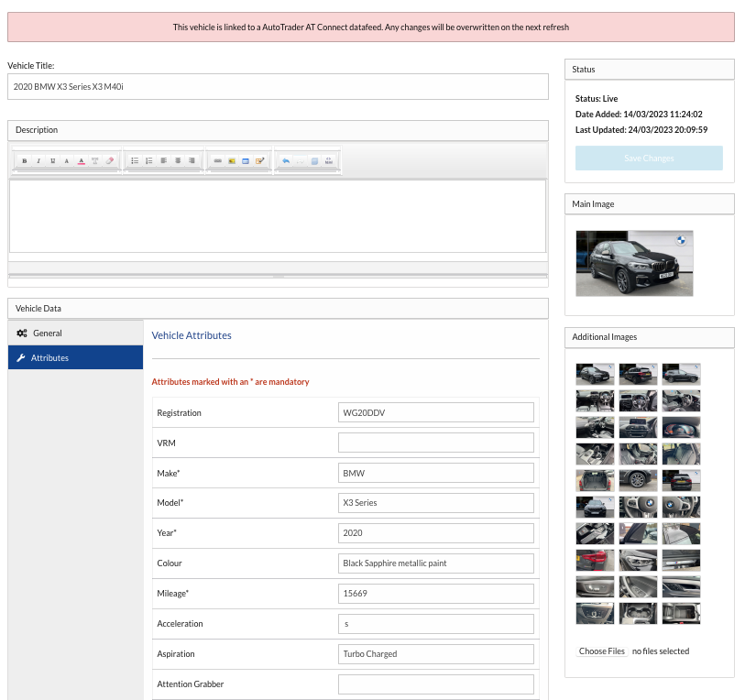Click the eraser remove-formatting icon

109,160
